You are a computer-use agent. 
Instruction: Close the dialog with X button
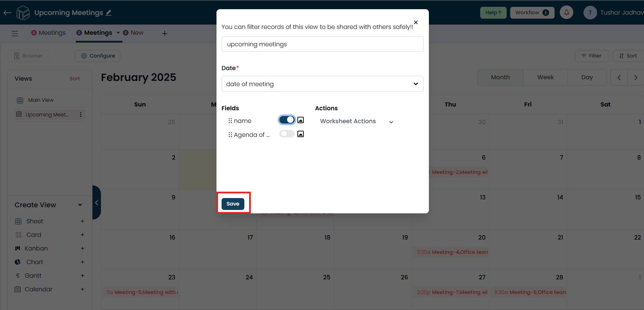click(x=416, y=22)
